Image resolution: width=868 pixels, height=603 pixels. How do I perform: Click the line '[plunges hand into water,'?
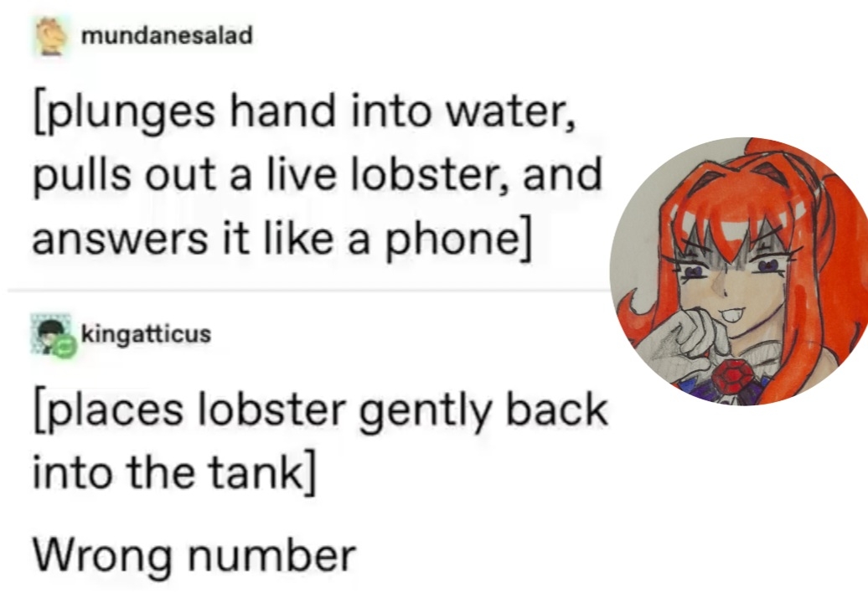(x=304, y=112)
